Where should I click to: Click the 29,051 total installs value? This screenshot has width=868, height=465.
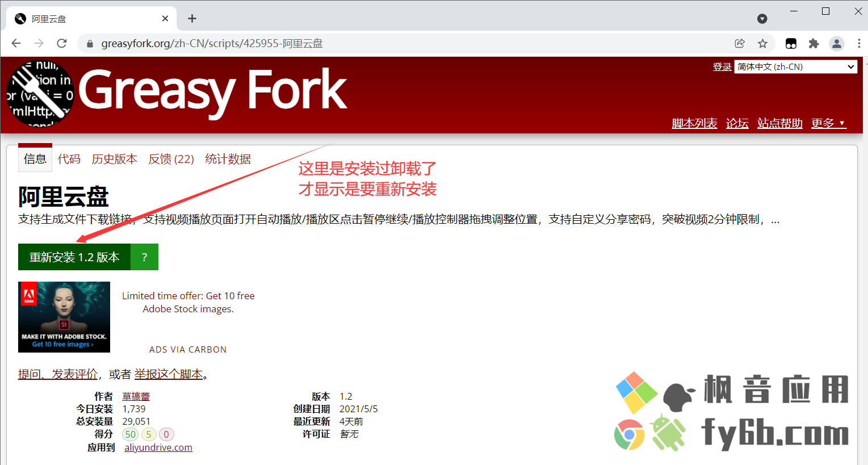[x=136, y=421]
